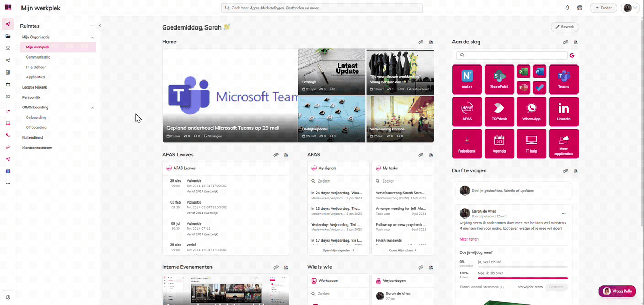Open Buitendienst space
The height and width of the screenshot is (305, 644).
click(33, 137)
